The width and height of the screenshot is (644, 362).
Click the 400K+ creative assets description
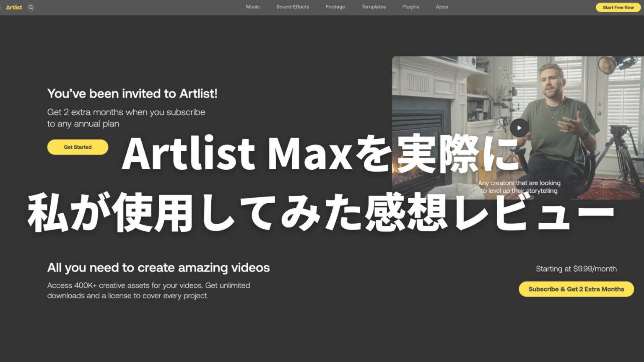[x=148, y=290]
